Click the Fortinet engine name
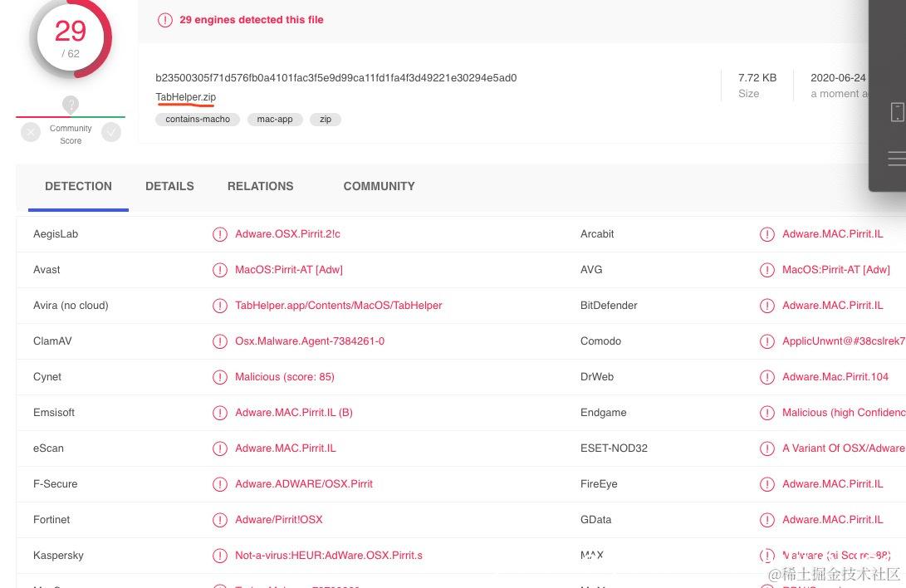The image size is (906, 588). 51,520
